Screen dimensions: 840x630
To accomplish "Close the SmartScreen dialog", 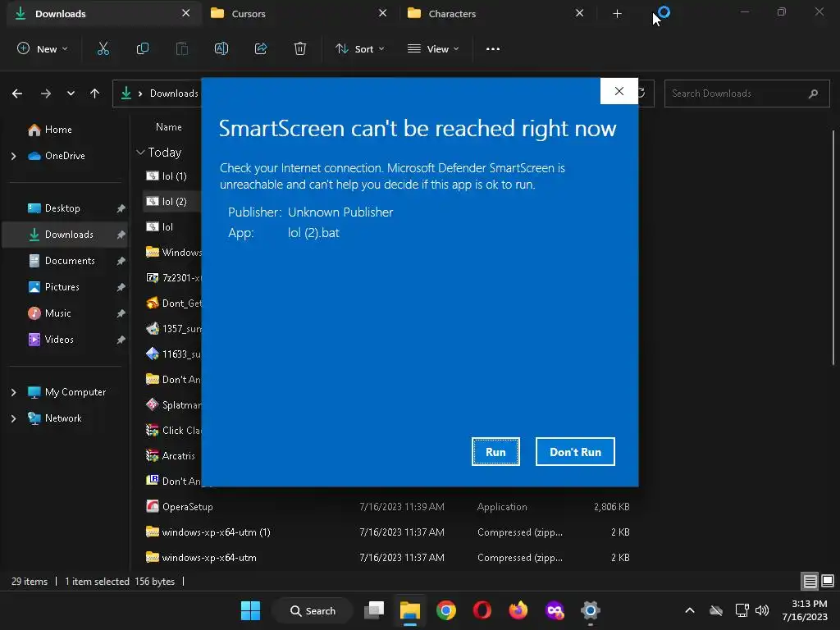I will pos(619,91).
